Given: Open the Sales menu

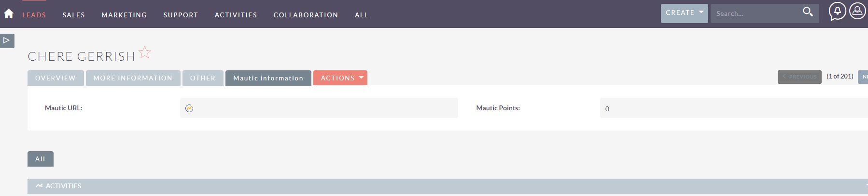Looking at the screenshot, I should click(x=73, y=15).
